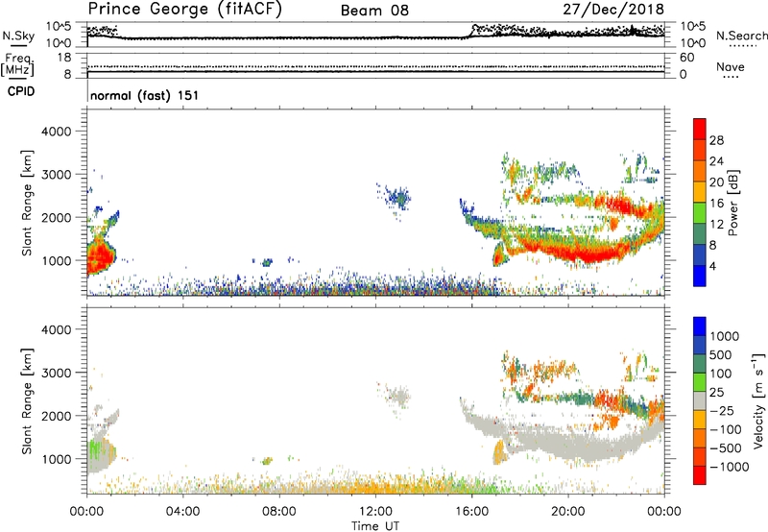This screenshot has width=768, height=532.
Task: Click the "Prince George (fitACF)" plot title
Action: pos(185,10)
